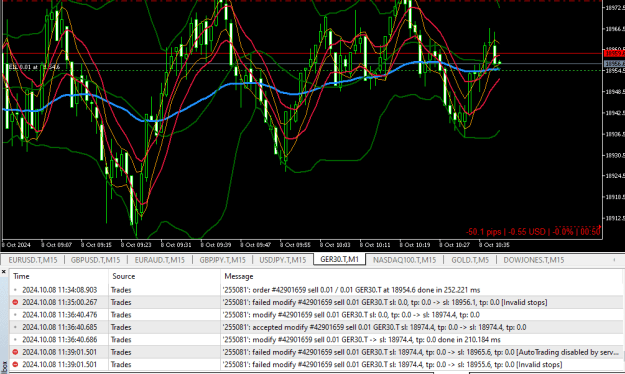Switch to the DOWJONES.T,M15 chart tab

(x=533, y=260)
